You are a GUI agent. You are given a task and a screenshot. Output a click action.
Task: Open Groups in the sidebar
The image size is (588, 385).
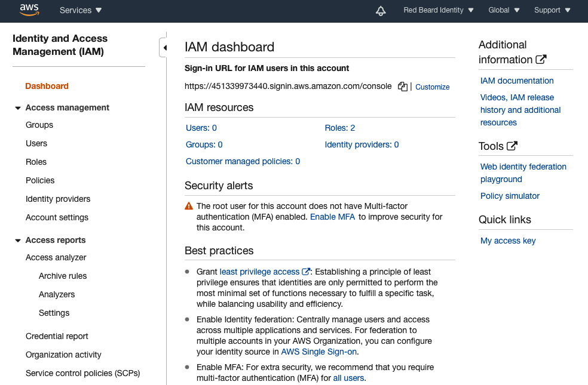[x=39, y=125]
